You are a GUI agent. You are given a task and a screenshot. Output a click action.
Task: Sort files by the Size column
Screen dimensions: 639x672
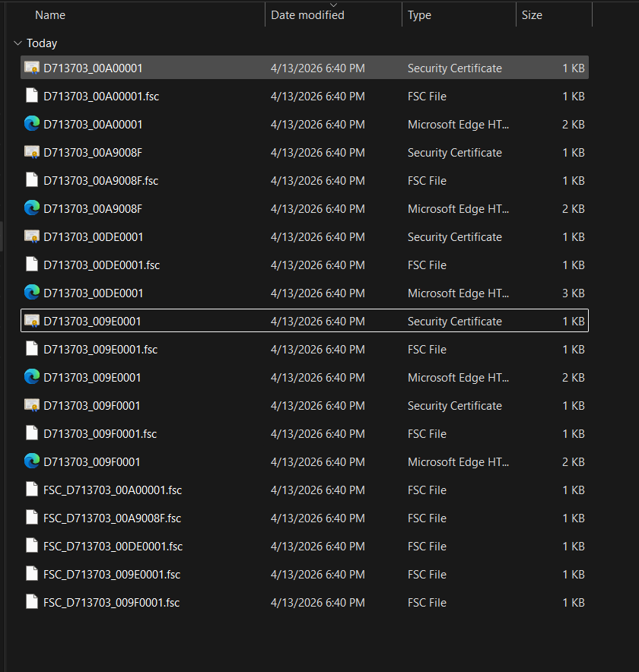(x=532, y=15)
